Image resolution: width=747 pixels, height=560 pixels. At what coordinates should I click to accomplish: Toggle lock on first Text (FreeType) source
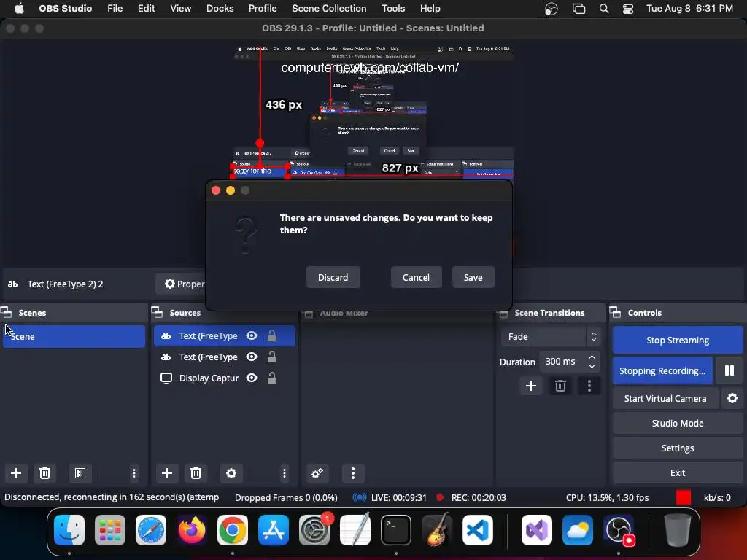(x=272, y=335)
